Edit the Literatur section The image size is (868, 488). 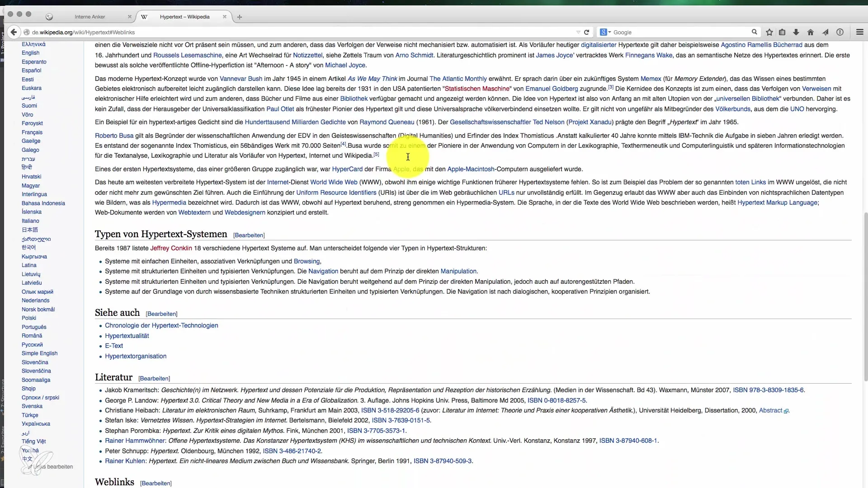pyautogui.click(x=154, y=379)
